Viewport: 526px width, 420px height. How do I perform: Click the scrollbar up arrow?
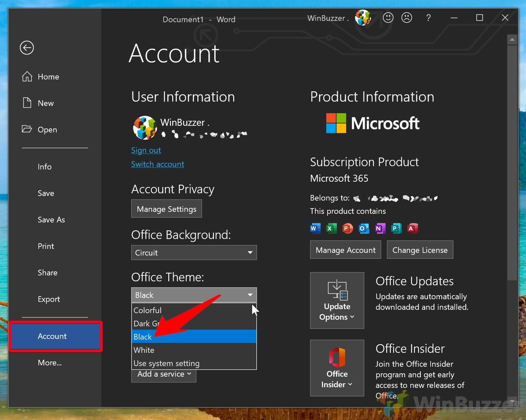click(x=512, y=40)
